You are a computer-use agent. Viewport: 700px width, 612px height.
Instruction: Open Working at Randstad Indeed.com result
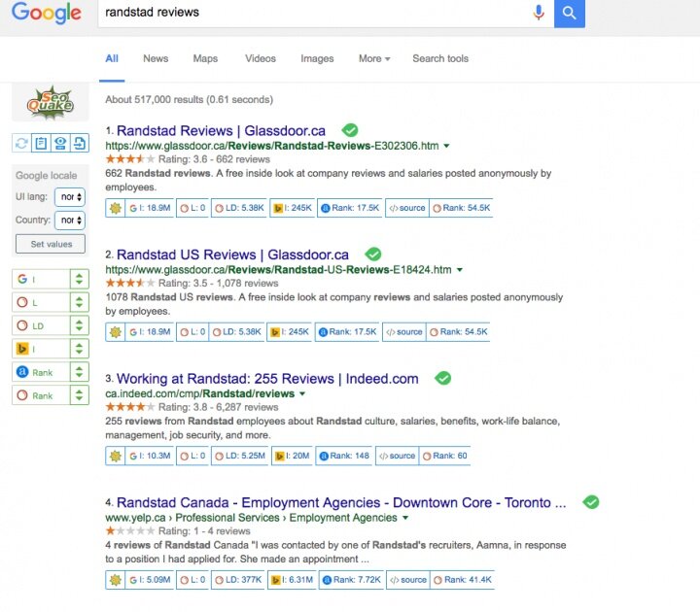(267, 379)
